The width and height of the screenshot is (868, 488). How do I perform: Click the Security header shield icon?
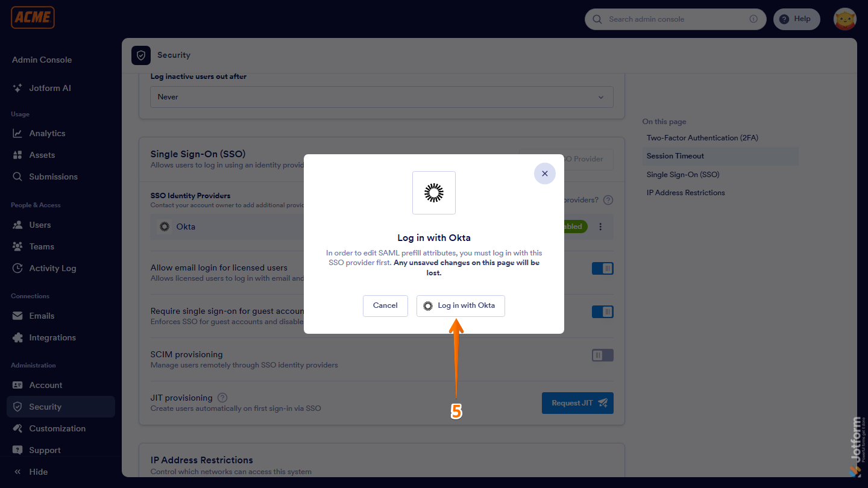click(141, 55)
